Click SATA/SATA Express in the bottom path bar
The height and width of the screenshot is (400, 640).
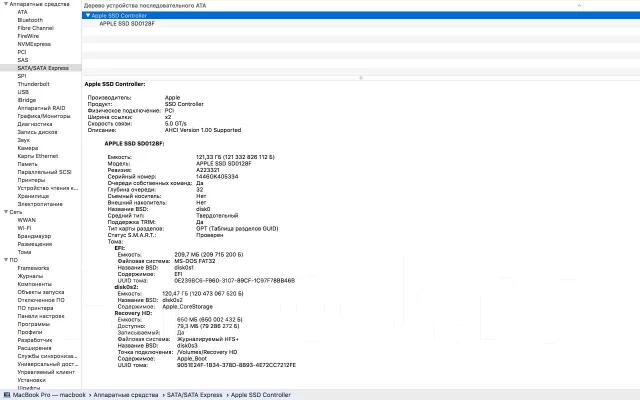point(194,395)
